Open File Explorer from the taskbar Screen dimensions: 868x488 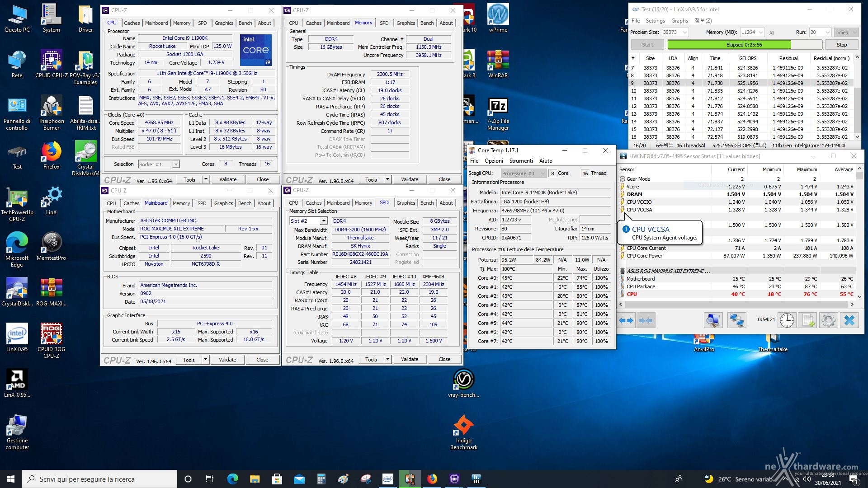click(x=255, y=479)
